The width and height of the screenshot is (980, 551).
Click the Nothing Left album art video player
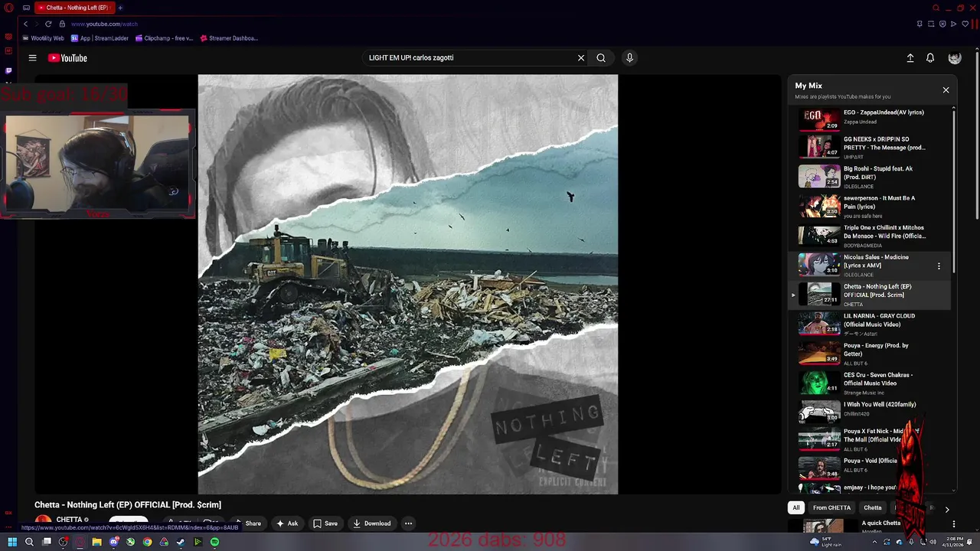tap(408, 285)
